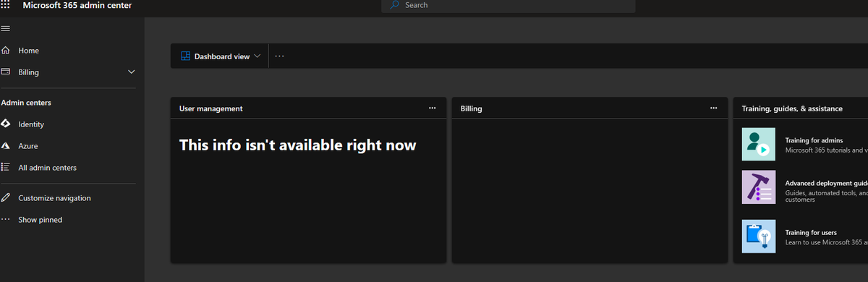Focus the Search input field

(509, 6)
